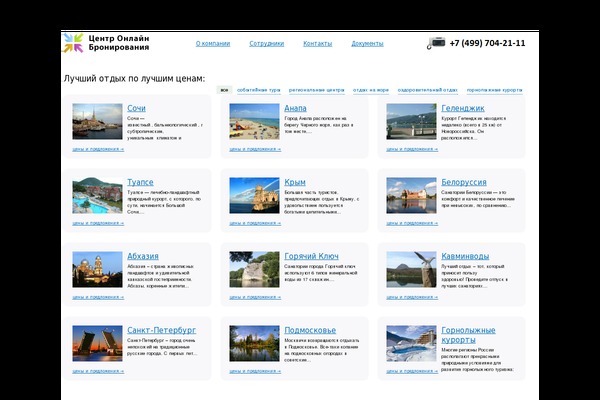Open the Абхазия destination link
The width and height of the screenshot is (600, 400).
click(143, 256)
